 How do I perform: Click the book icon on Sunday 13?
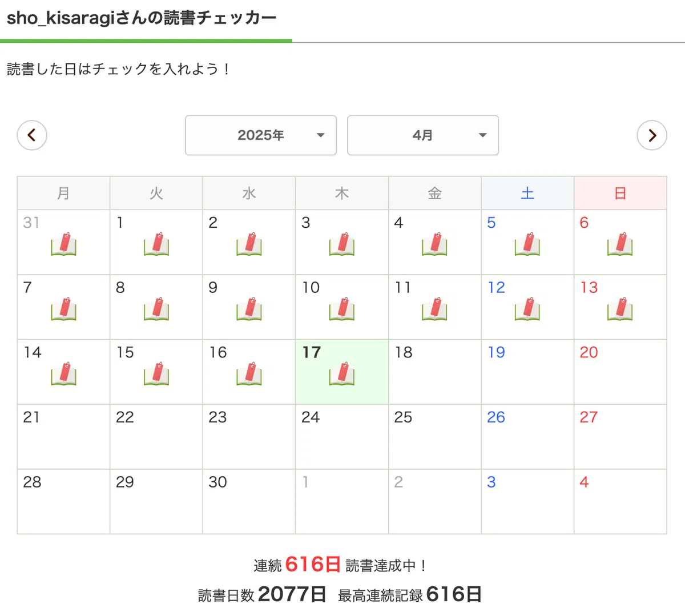tap(620, 309)
